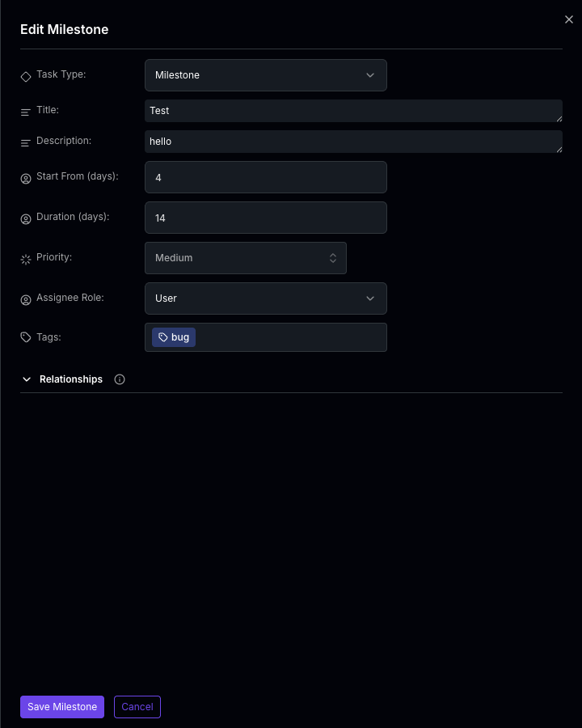Close the Edit Milestone dialog

click(x=569, y=19)
